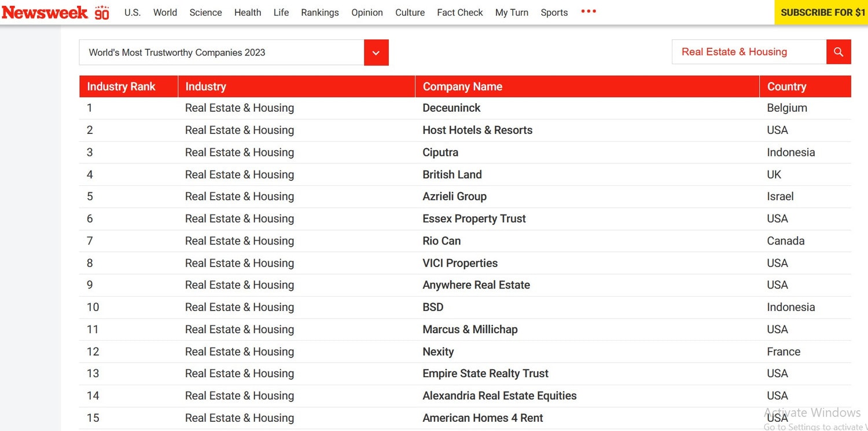
Task: Open the Sports section
Action: 554,12
